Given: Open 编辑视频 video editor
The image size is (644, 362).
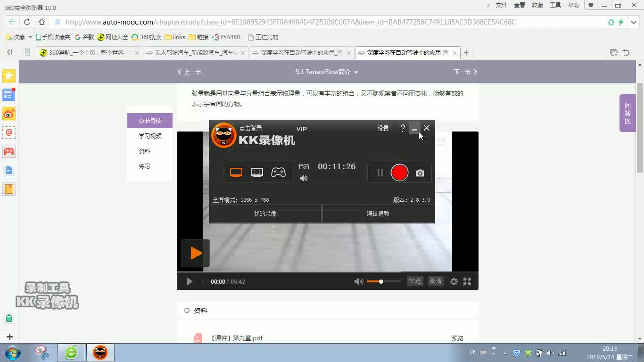Looking at the screenshot, I should pos(378,214).
